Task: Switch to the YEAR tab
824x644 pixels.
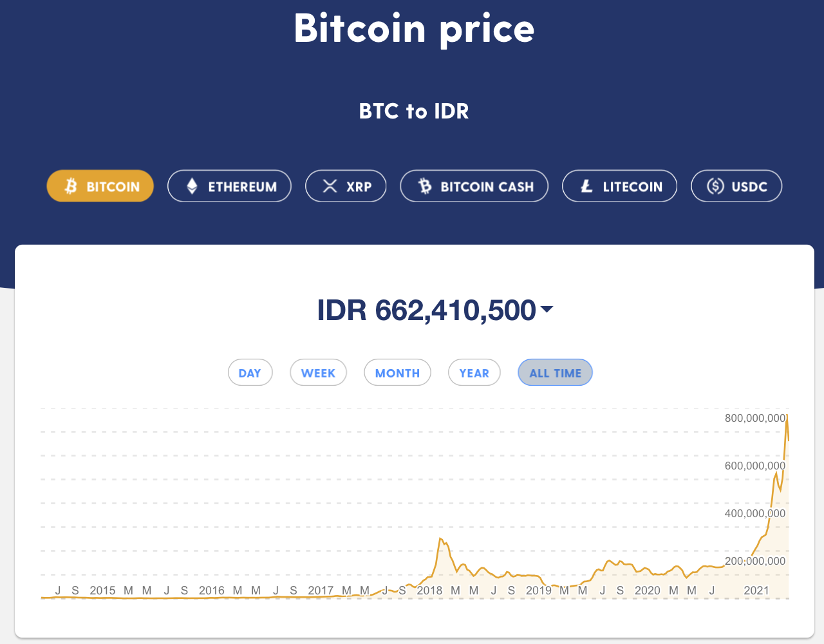Action: 474,372
